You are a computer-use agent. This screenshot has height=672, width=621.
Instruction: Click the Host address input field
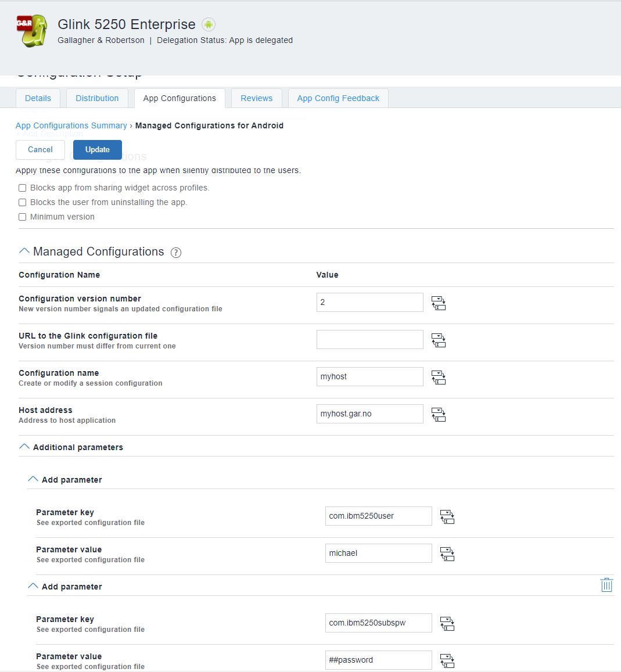369,414
